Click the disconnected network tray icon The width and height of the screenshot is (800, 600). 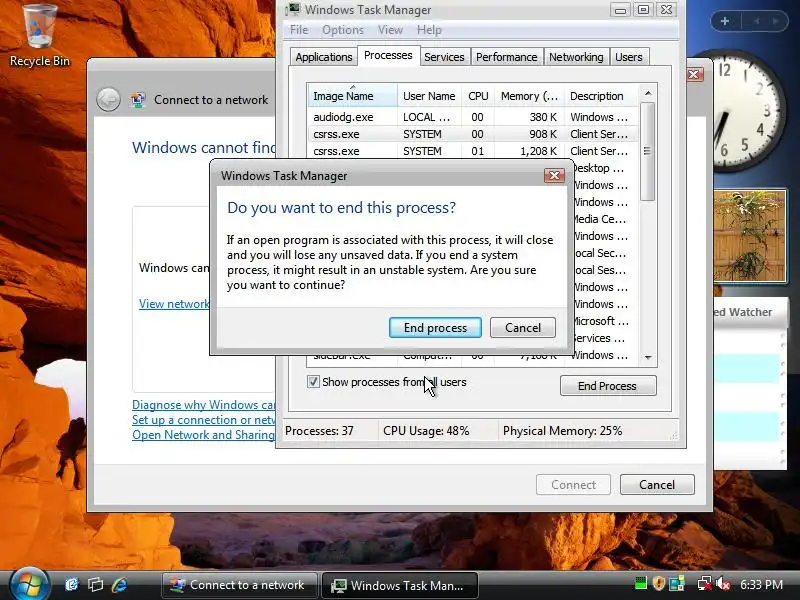coord(705,583)
